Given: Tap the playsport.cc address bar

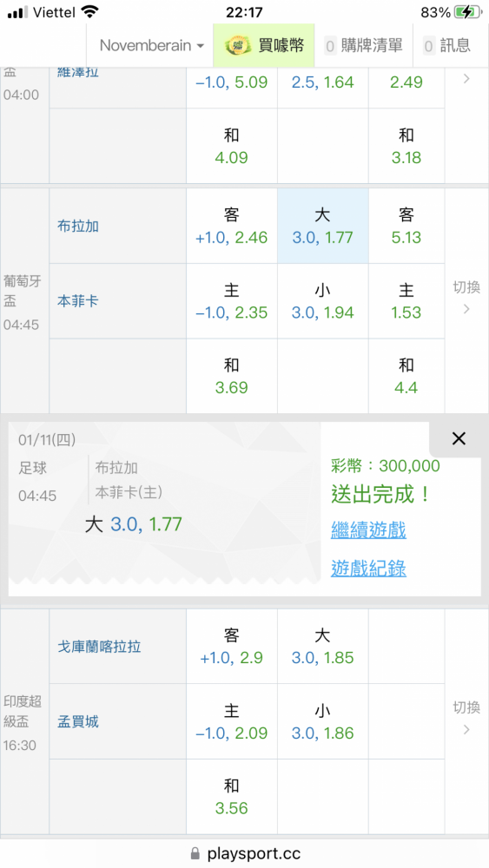Looking at the screenshot, I should click(245, 853).
